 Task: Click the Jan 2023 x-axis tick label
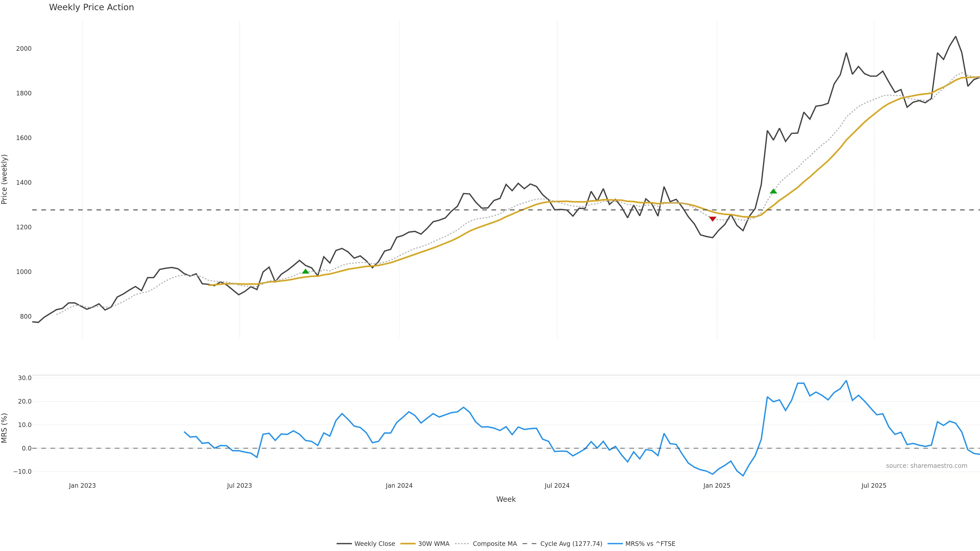(x=82, y=486)
